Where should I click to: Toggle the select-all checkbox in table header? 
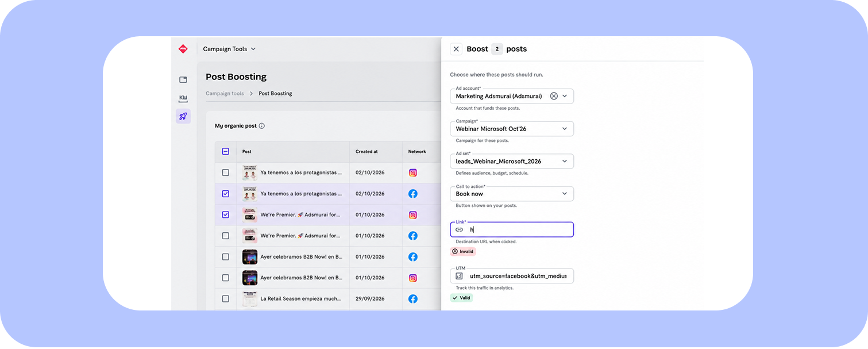click(x=225, y=152)
